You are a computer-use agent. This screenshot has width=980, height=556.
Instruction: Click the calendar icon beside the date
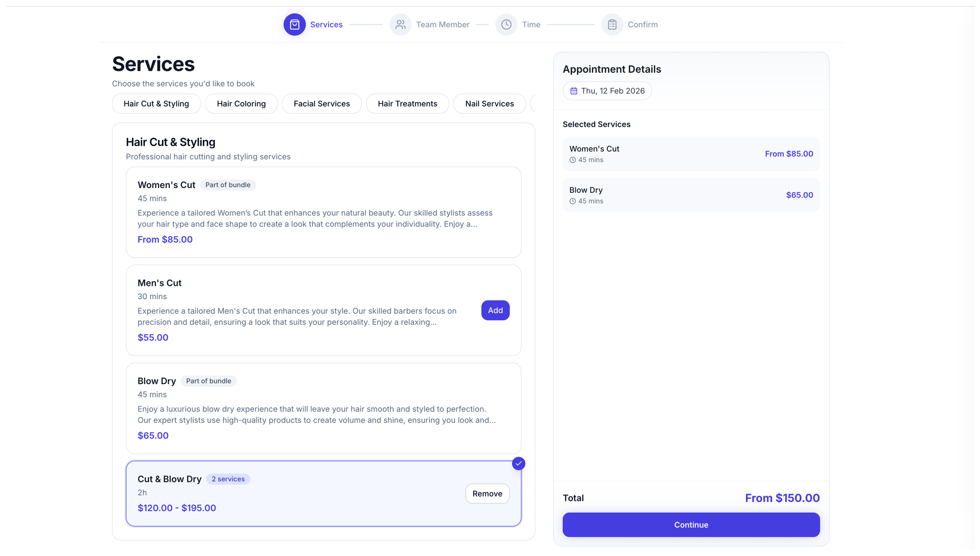point(574,91)
